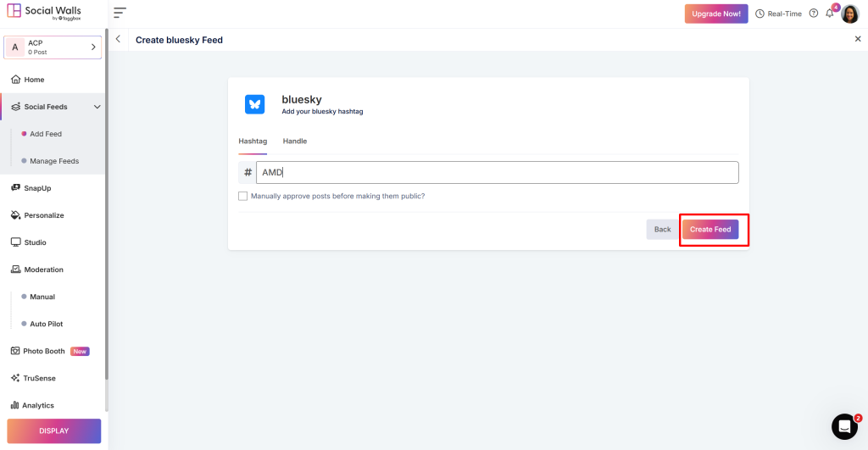Viewport: 868px width, 450px height.
Task: Click the Social Walls logo
Action: [x=44, y=12]
